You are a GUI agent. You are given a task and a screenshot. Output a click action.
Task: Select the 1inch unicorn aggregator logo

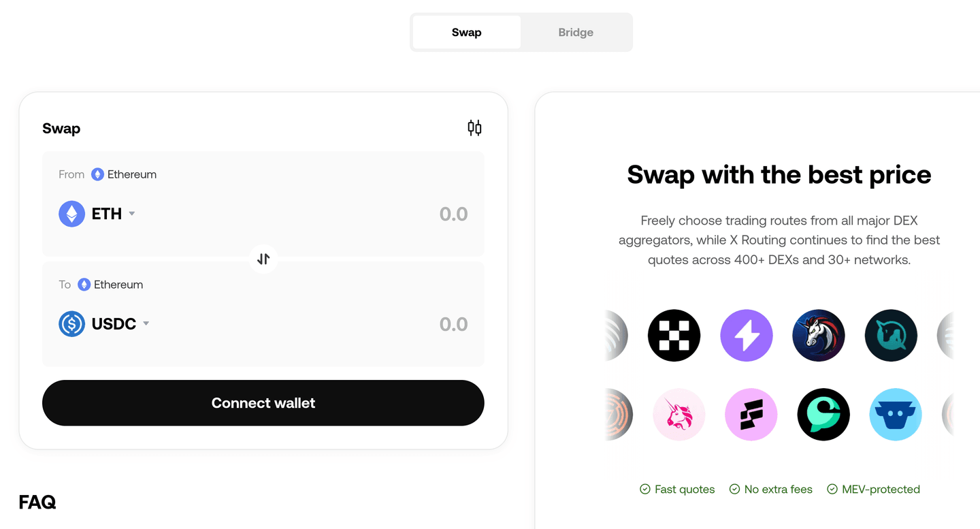(819, 335)
